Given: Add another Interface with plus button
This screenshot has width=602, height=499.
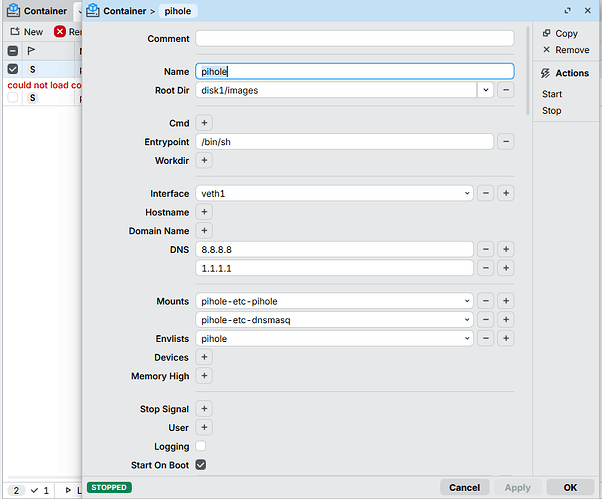Looking at the screenshot, I should click(x=506, y=193).
